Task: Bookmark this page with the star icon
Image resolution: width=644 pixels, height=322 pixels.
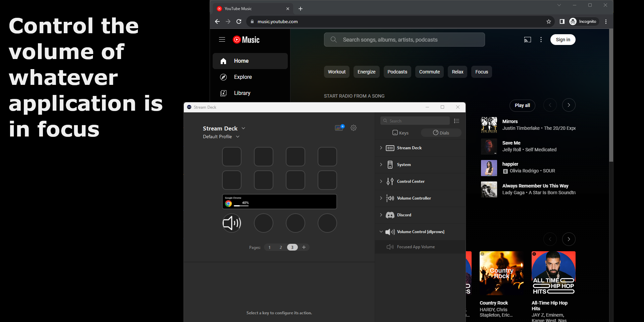Action: [x=549, y=21]
